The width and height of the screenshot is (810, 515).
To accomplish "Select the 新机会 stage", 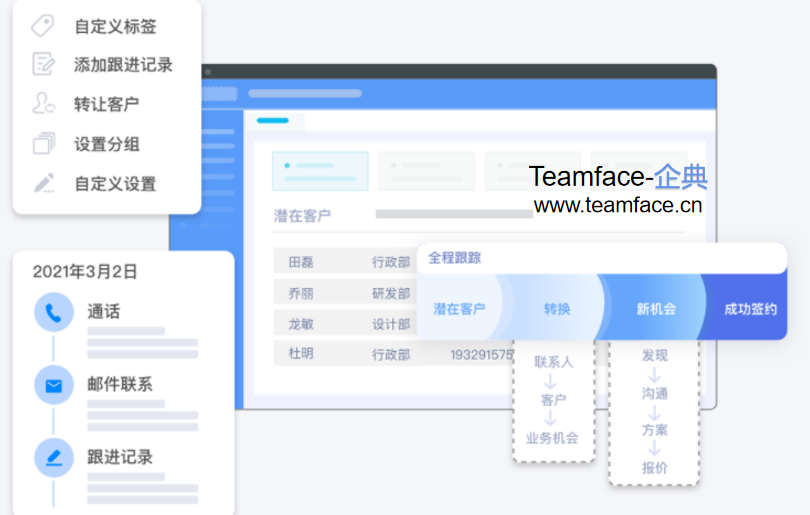I will [656, 308].
